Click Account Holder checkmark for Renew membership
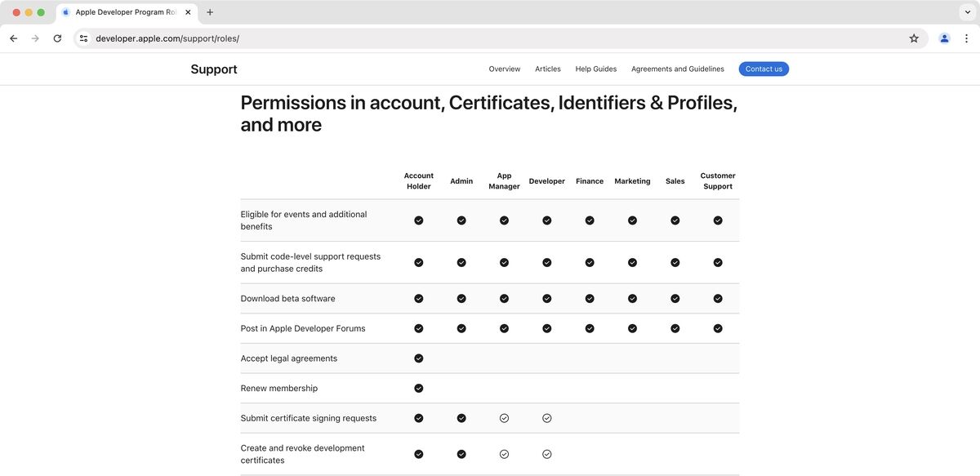Viewport: 980px width, 476px height. pyautogui.click(x=419, y=389)
